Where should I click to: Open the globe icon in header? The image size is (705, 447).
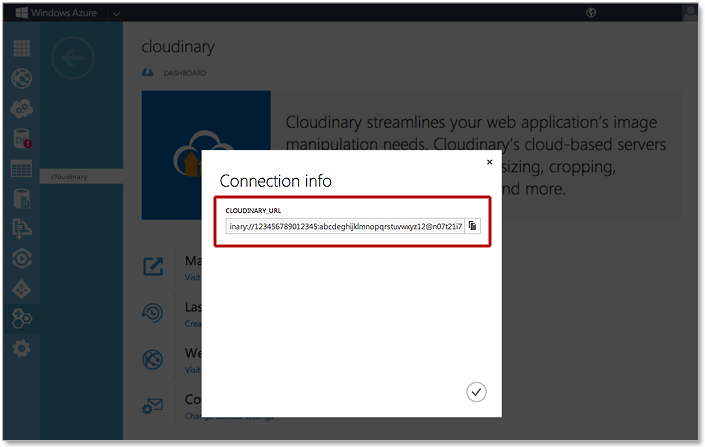point(591,13)
